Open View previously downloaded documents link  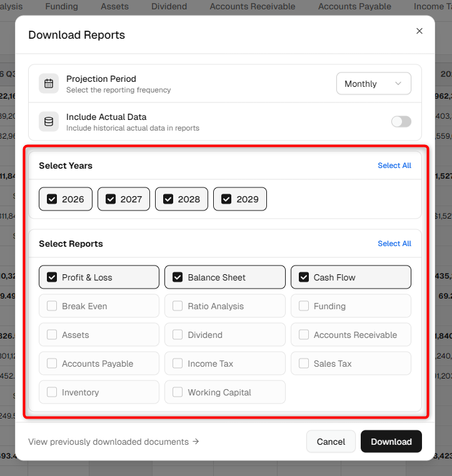coord(114,442)
